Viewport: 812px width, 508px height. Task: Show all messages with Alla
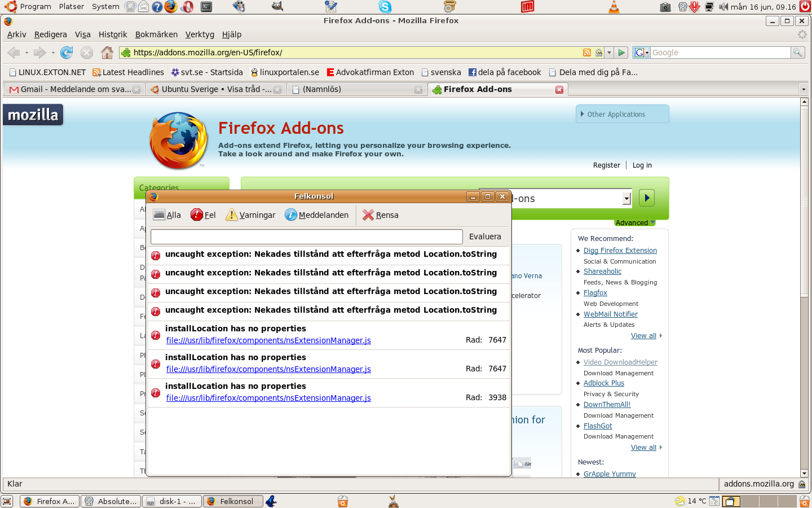tap(167, 215)
